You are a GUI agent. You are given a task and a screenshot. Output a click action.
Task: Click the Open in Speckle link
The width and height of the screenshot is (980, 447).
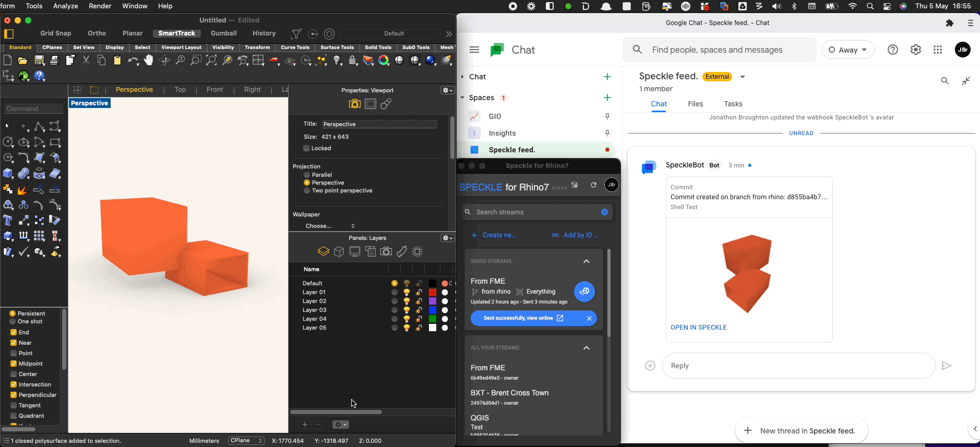[698, 328]
